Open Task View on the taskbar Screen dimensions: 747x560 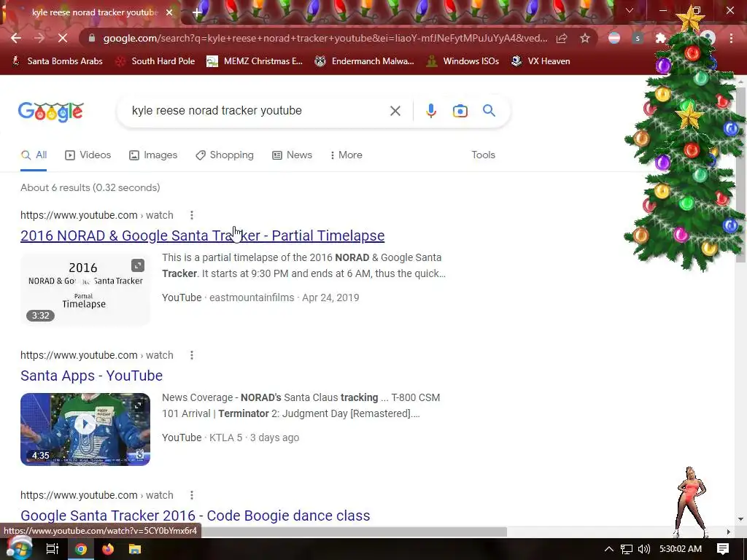point(53,549)
